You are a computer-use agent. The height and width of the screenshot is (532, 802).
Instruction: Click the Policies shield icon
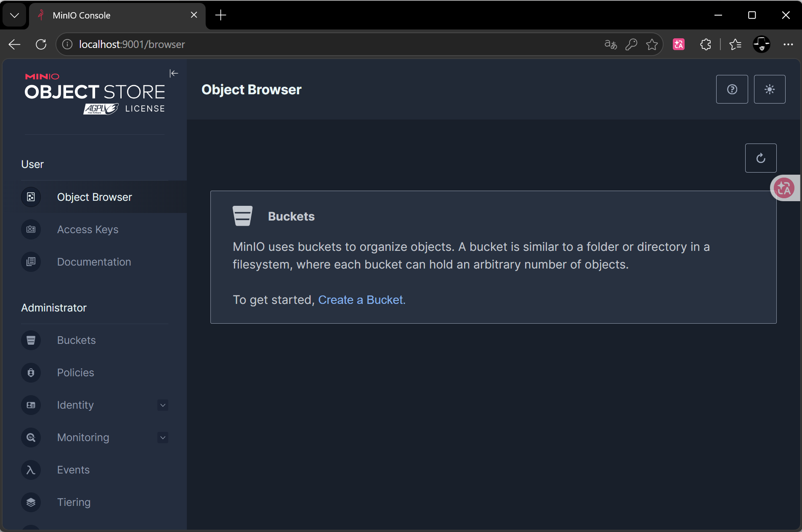pos(31,372)
